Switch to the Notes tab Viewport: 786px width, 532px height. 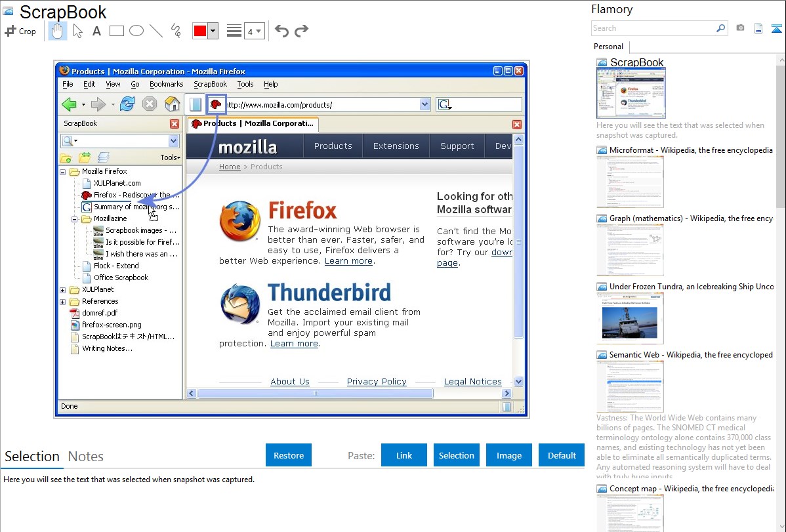pyautogui.click(x=86, y=457)
